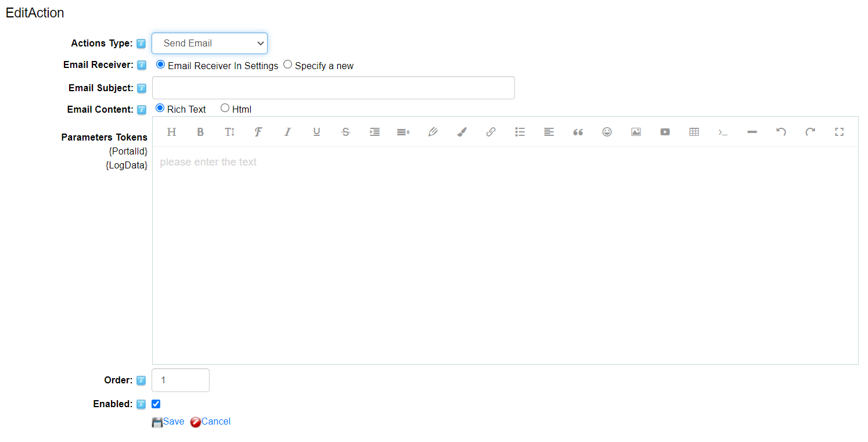This screenshot has width=868, height=442.
Task: Insert a hyperlink using the link icon
Action: [491, 132]
